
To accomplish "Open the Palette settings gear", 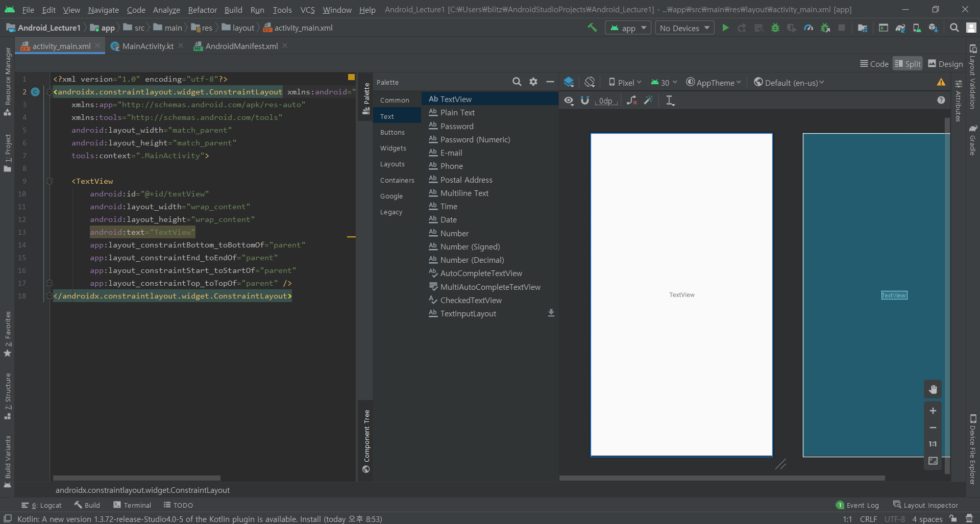I will coord(533,82).
